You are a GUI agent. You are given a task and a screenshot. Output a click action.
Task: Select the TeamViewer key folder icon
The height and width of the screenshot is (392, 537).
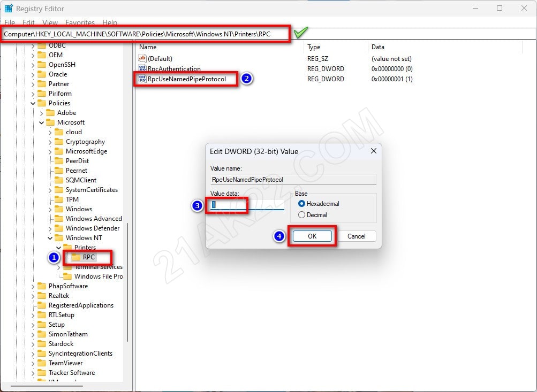(x=42, y=363)
